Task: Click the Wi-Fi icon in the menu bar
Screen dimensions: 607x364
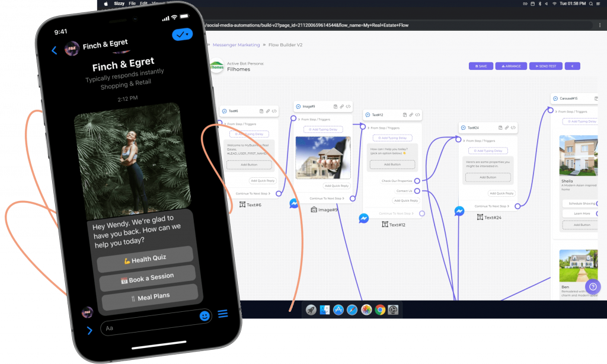Action: 554,4
